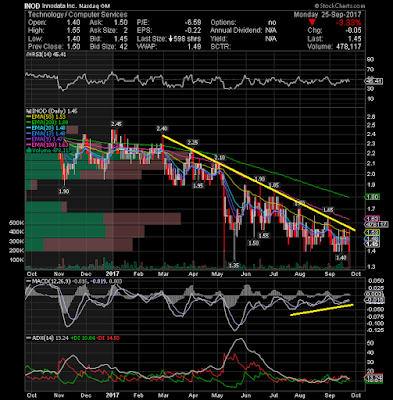Click the 2.40 label at trendline start

click(x=162, y=128)
